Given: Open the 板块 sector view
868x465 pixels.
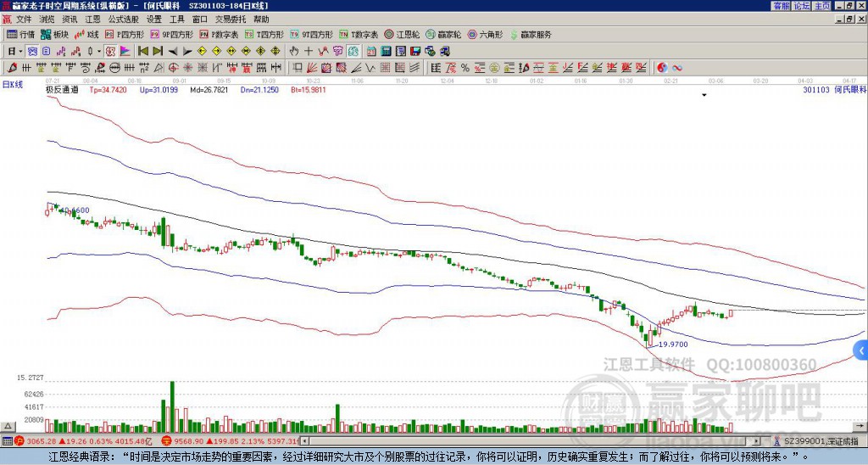Looking at the screenshot, I should 54,34.
